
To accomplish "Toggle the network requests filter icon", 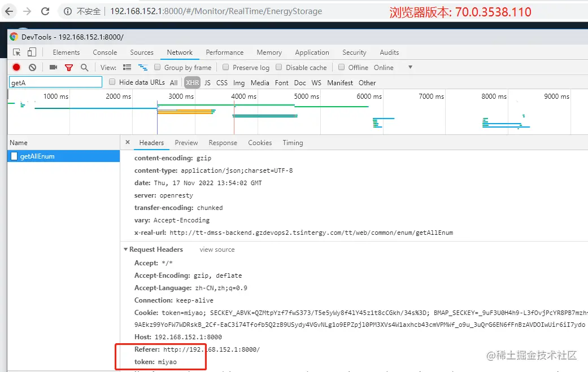I will coord(68,67).
